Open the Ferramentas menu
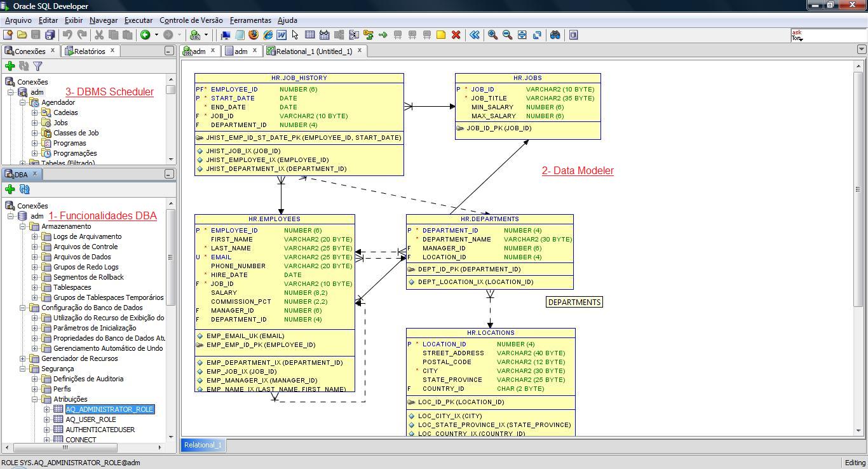Image resolution: width=868 pixels, height=469 pixels. (x=250, y=20)
